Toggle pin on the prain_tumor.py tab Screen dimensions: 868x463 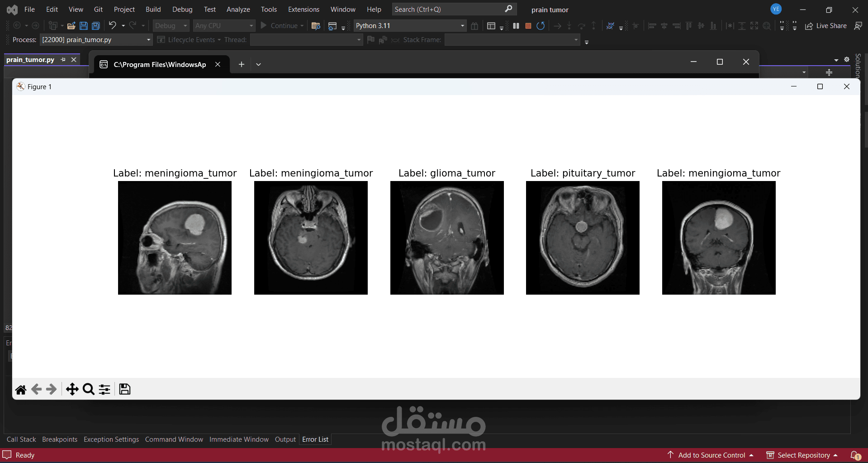point(63,60)
